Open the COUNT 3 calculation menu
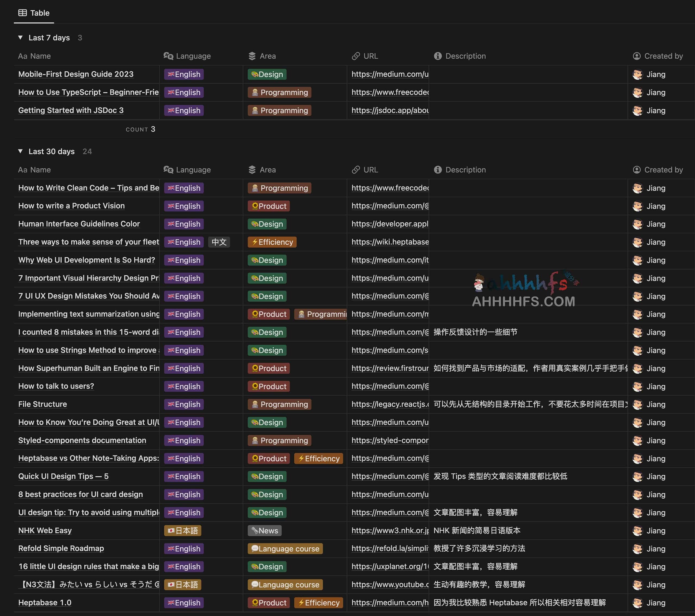The image size is (695, 616). [140, 129]
